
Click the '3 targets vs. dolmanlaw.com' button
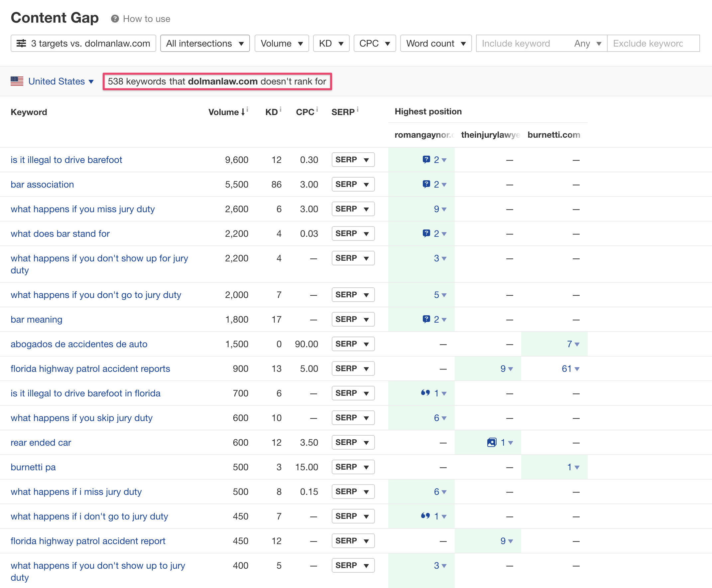click(x=83, y=43)
